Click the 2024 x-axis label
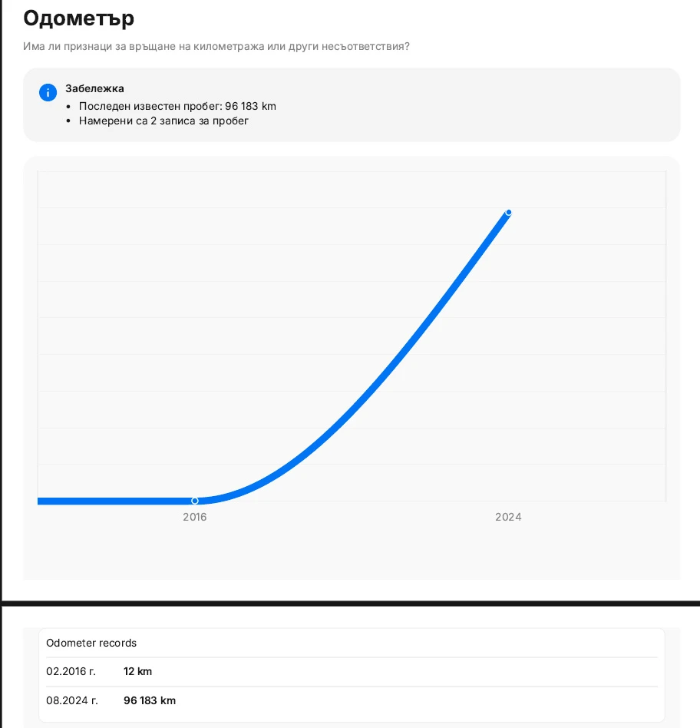The height and width of the screenshot is (728, 700). (x=508, y=517)
